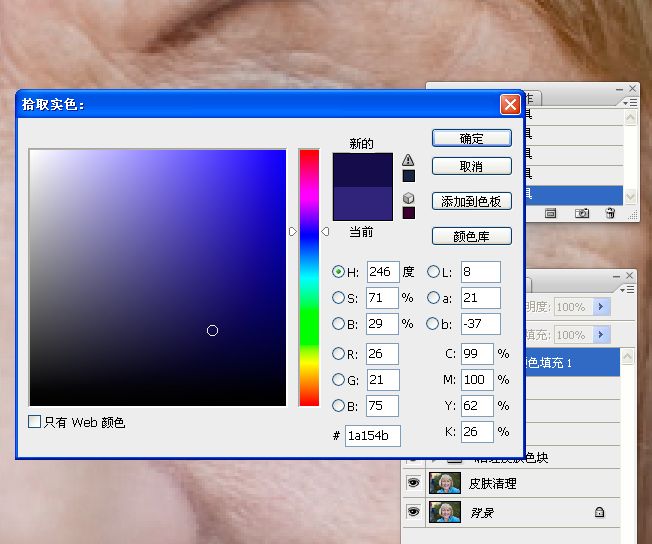The image size is (652, 544).
Task: Click the Lab b field showing -37
Action: click(x=481, y=324)
